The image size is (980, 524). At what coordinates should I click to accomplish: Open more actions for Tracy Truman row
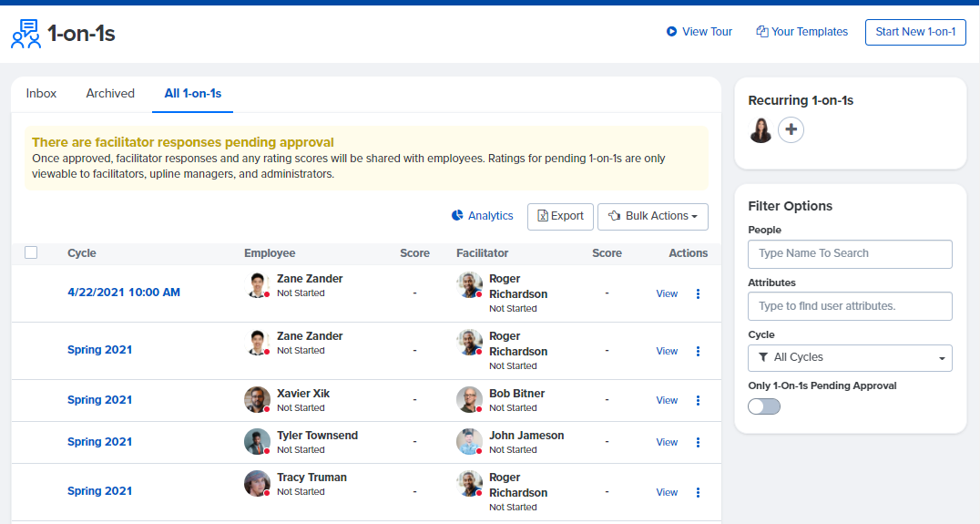pyautogui.click(x=699, y=492)
